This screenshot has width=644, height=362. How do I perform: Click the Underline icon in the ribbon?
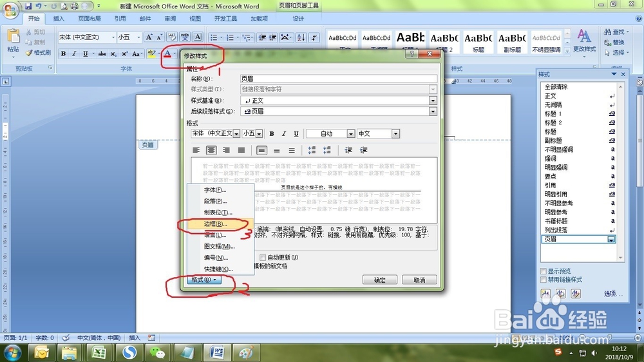[x=85, y=54]
